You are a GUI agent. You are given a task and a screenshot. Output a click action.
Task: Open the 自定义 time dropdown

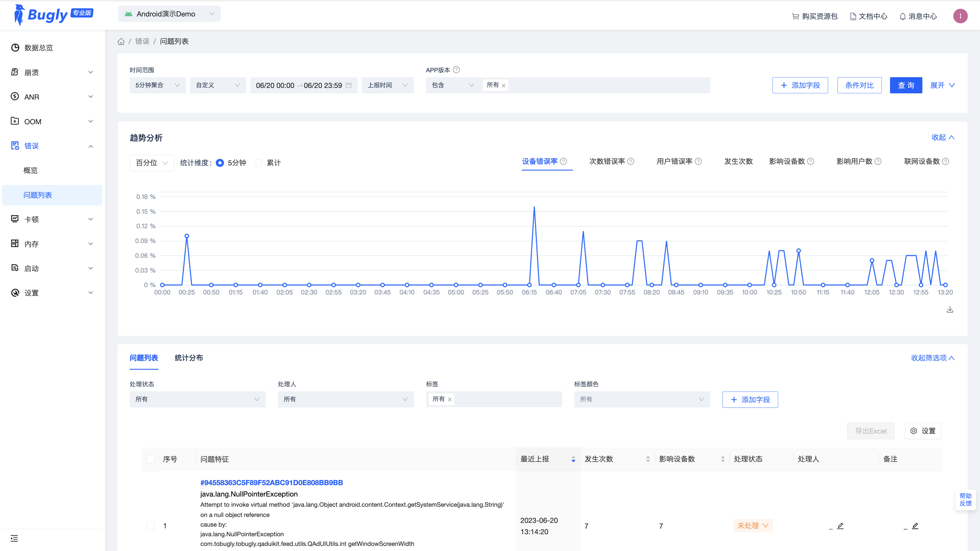(218, 85)
